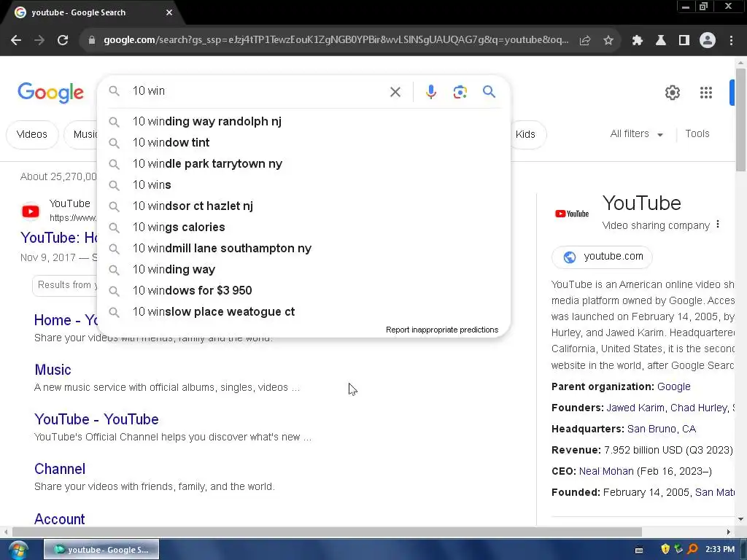Submit search with blue magnifier
This screenshot has width=747, height=560.
click(489, 91)
